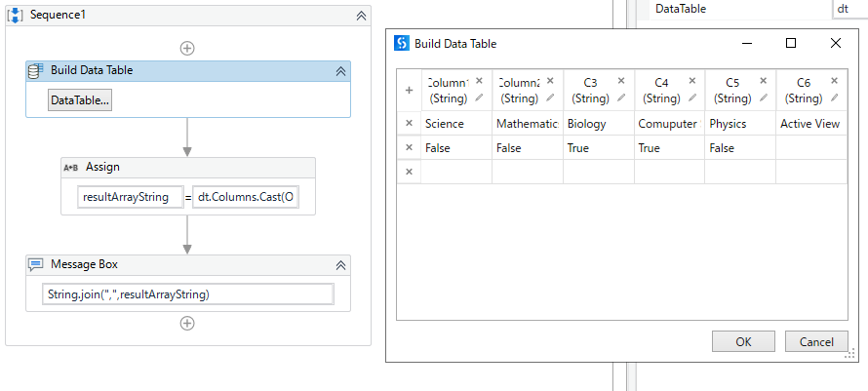Open the DataTable... editor button

[80, 100]
